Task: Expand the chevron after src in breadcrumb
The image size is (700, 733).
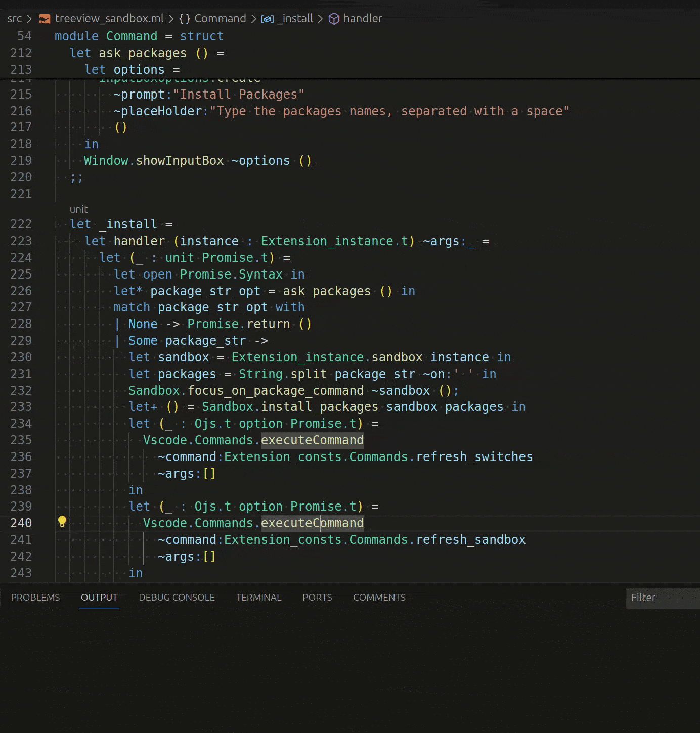Action: [29, 18]
